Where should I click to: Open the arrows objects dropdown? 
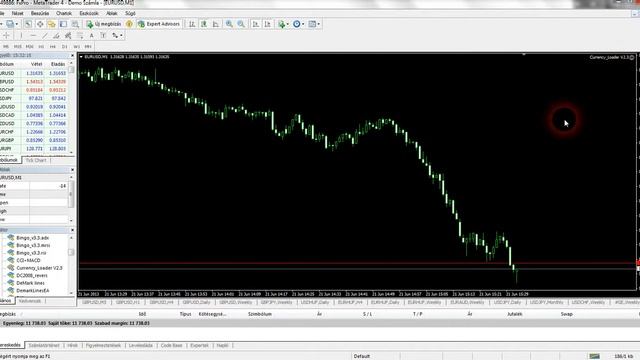tap(117, 36)
